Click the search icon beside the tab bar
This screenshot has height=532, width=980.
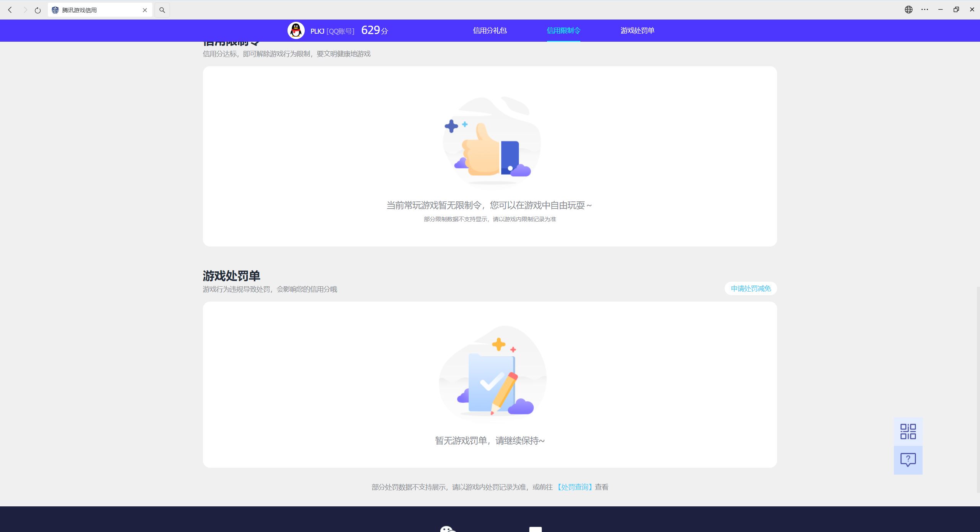coord(162,10)
